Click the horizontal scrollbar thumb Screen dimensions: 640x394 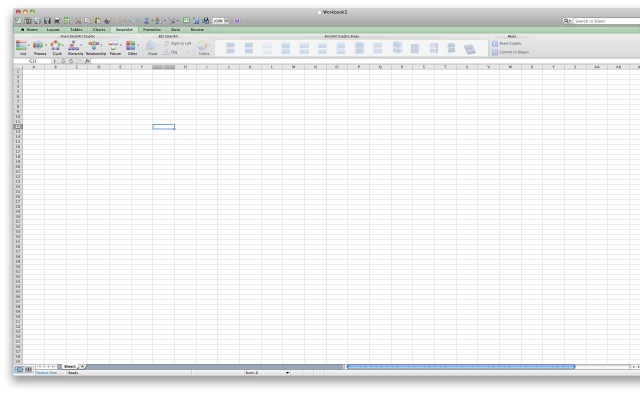461,367
